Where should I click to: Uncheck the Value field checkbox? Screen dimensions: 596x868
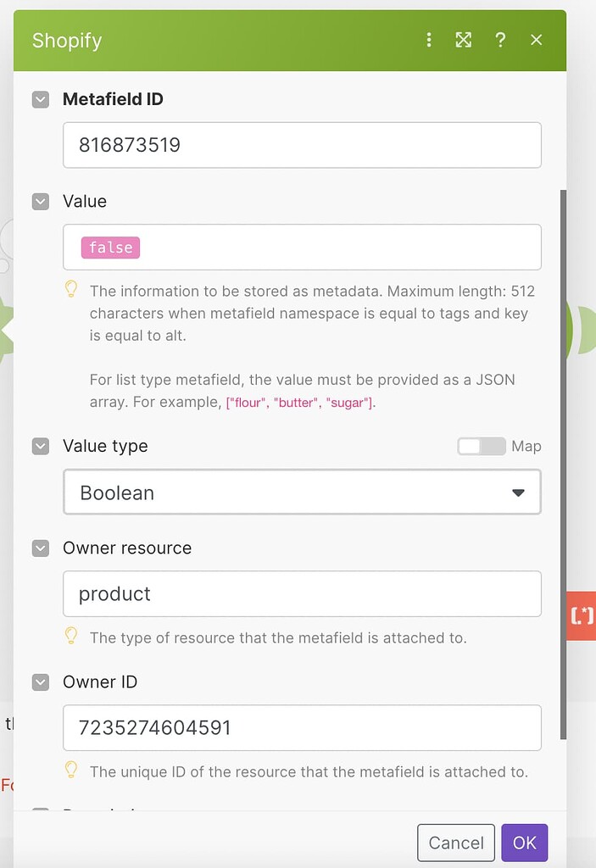[41, 202]
